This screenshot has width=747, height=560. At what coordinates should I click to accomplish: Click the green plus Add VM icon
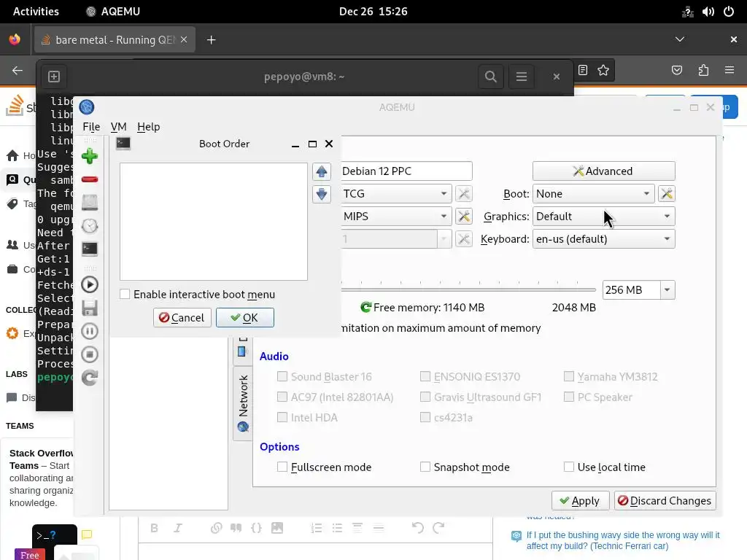tap(90, 156)
